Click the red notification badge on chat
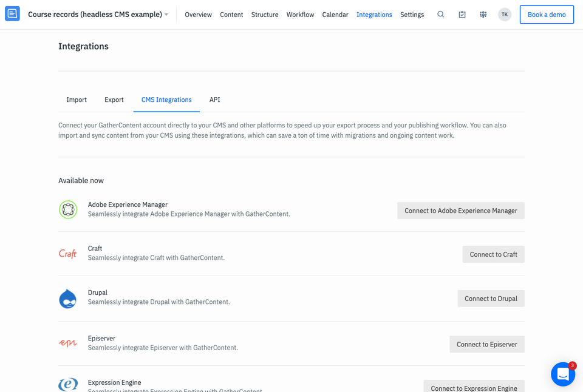 (572, 365)
